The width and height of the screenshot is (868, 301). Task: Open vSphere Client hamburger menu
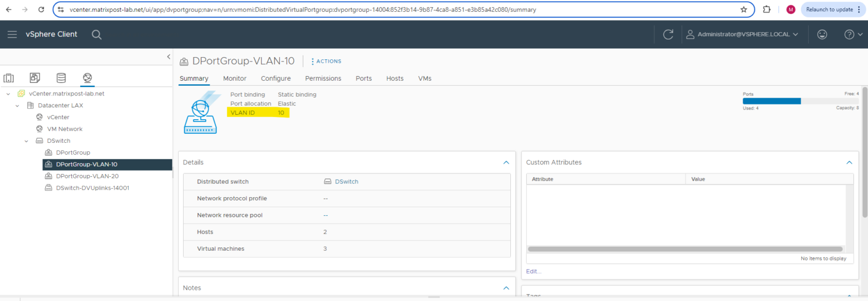point(12,34)
